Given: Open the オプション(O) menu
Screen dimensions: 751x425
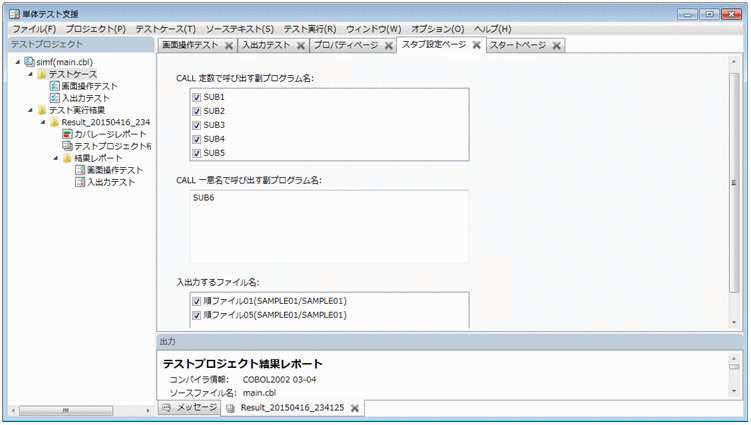Looking at the screenshot, I should point(437,29).
